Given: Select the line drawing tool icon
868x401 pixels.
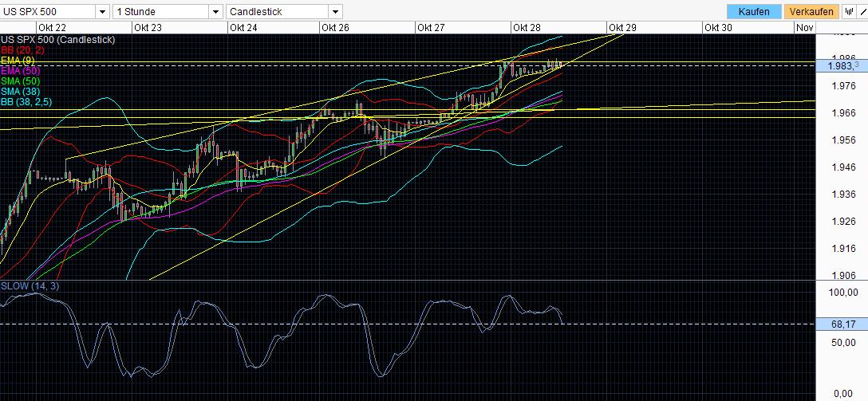Looking at the screenshot, I should pyautogui.click(x=862, y=12).
